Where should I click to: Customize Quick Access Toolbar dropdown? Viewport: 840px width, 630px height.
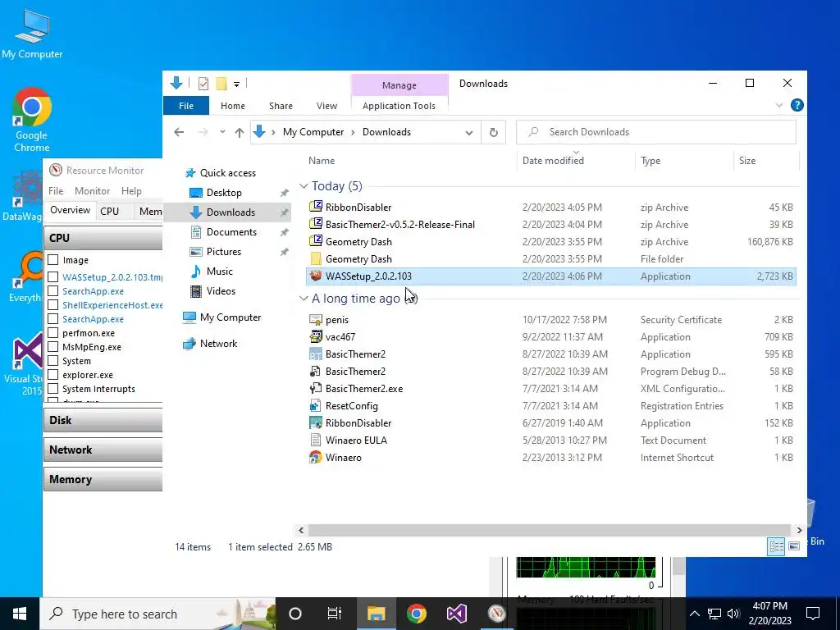coord(236,84)
